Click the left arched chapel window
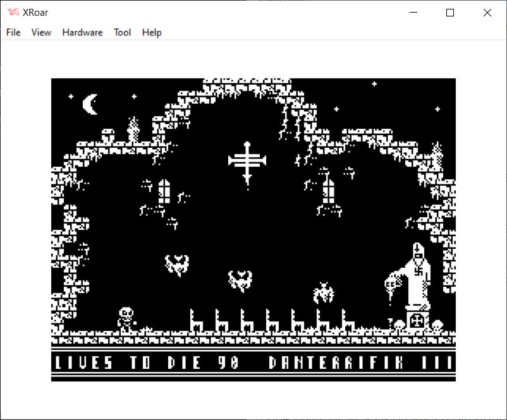 tap(164, 191)
